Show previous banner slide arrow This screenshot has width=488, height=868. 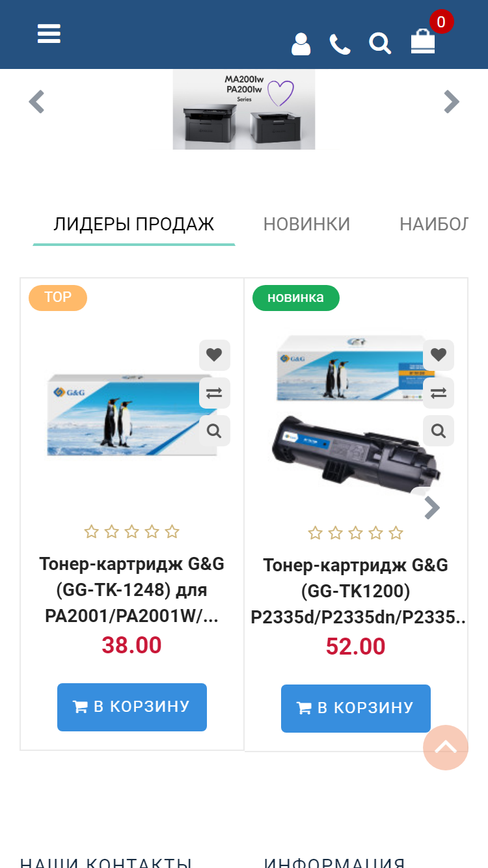click(37, 102)
